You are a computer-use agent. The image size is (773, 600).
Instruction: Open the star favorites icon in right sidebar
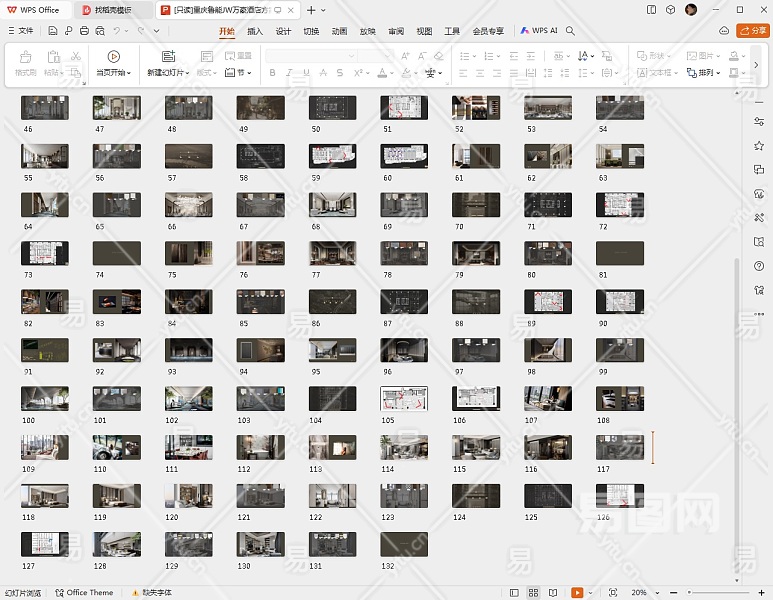pyautogui.click(x=760, y=146)
